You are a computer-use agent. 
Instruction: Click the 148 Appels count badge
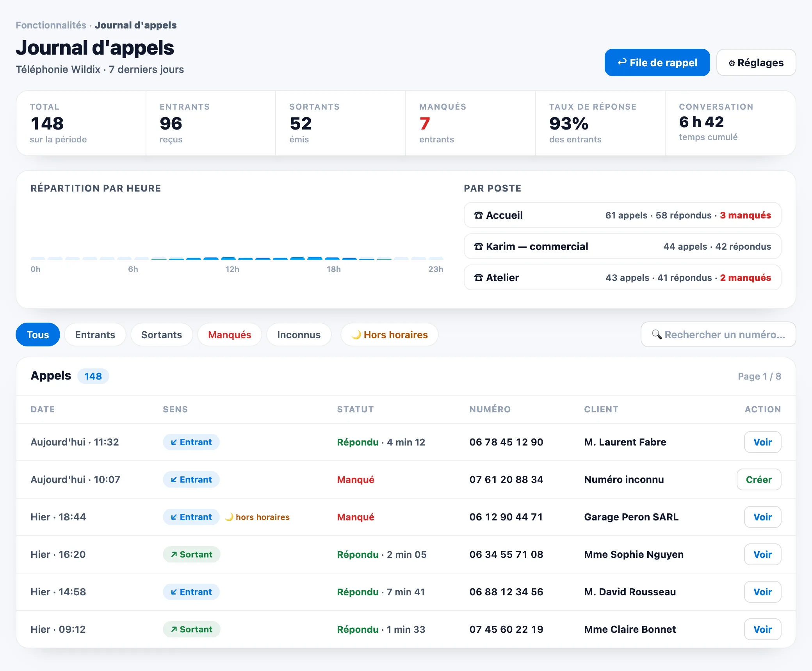[x=93, y=376]
